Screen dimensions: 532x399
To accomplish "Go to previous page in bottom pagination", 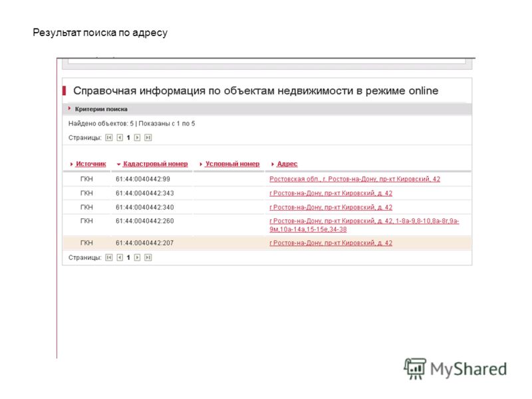I will (x=120, y=257).
